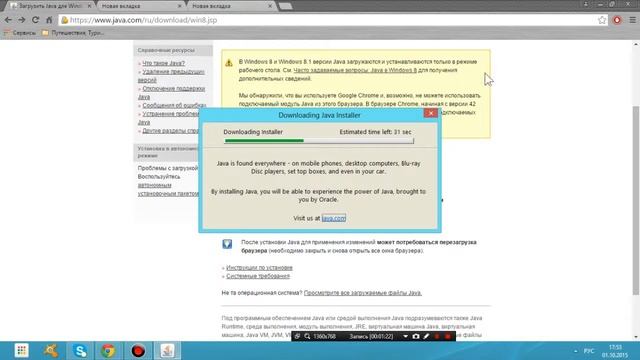This screenshot has height=360, width=640.
Task: Open the Путешествия bookmark folder
Action: click(x=73, y=33)
